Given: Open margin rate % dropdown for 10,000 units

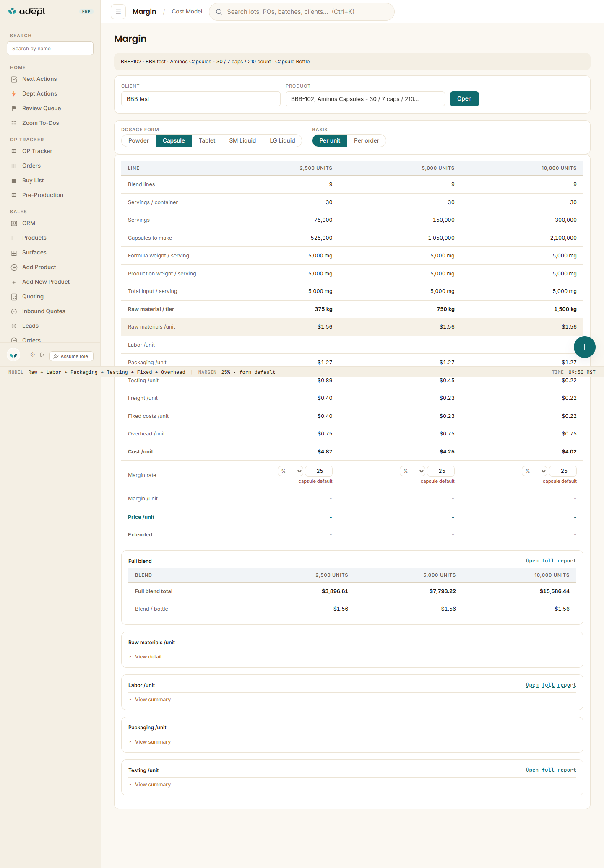Looking at the screenshot, I should click(534, 471).
